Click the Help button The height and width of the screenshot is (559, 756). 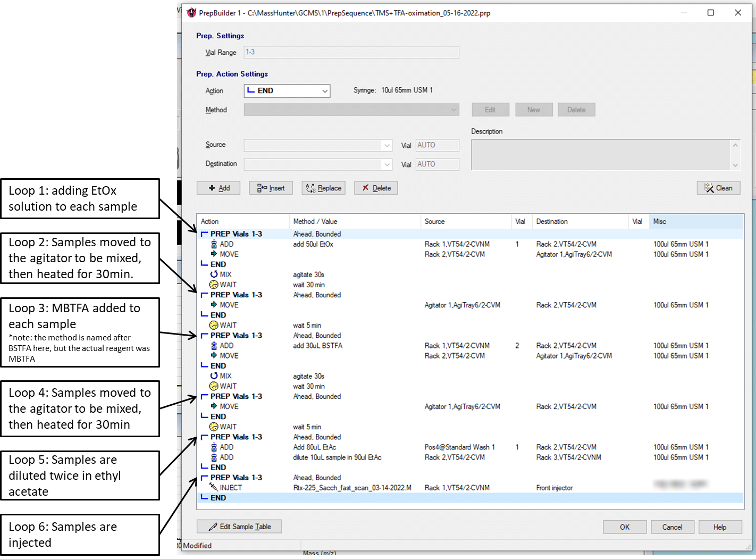click(x=720, y=527)
